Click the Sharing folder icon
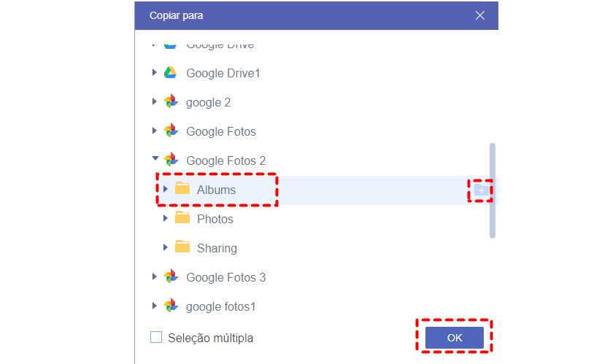This screenshot has width=602, height=364. [x=182, y=247]
